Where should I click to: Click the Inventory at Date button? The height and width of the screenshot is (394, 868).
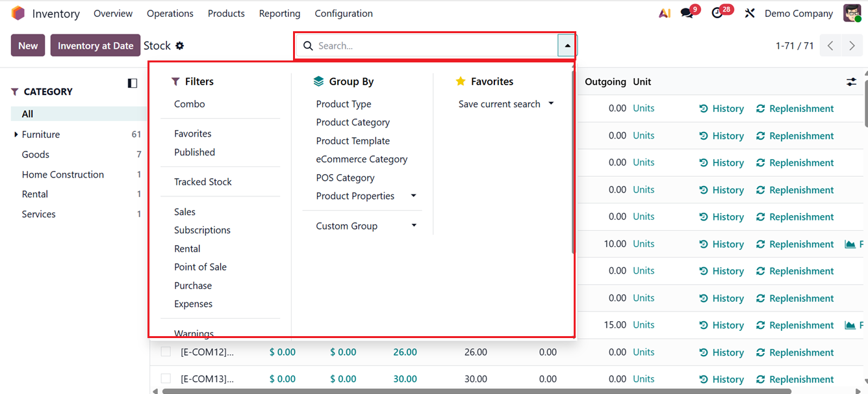[96, 46]
